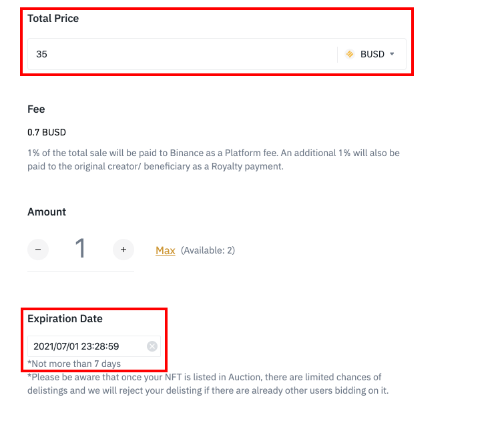Click the Expiration Date heading
The width and height of the screenshot is (504, 421).
65,319
